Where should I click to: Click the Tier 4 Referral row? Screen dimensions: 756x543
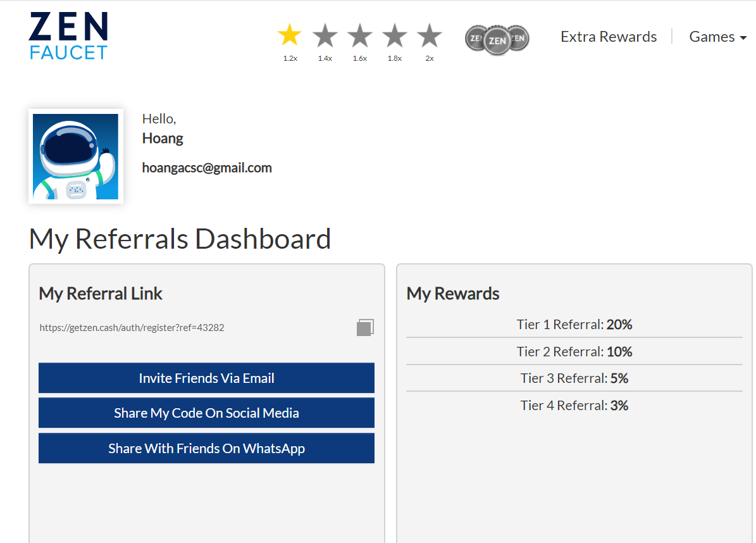pos(574,405)
